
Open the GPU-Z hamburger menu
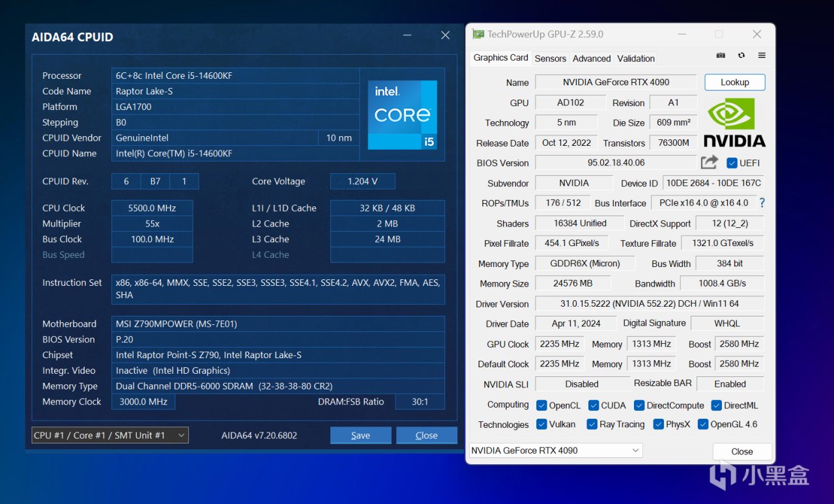click(762, 56)
